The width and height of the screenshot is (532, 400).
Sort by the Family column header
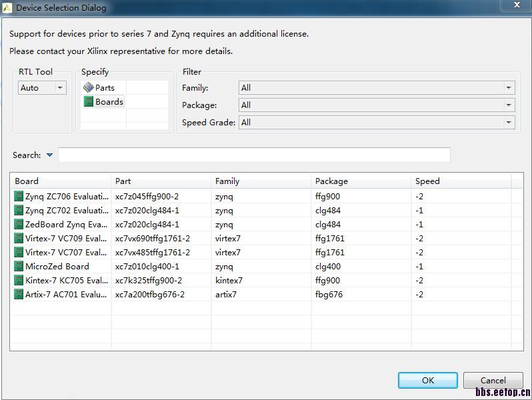point(261,181)
